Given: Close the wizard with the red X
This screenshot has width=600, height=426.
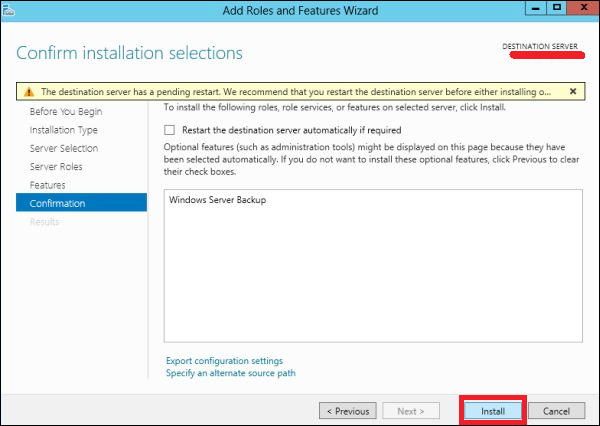Looking at the screenshot, I should point(577,9).
